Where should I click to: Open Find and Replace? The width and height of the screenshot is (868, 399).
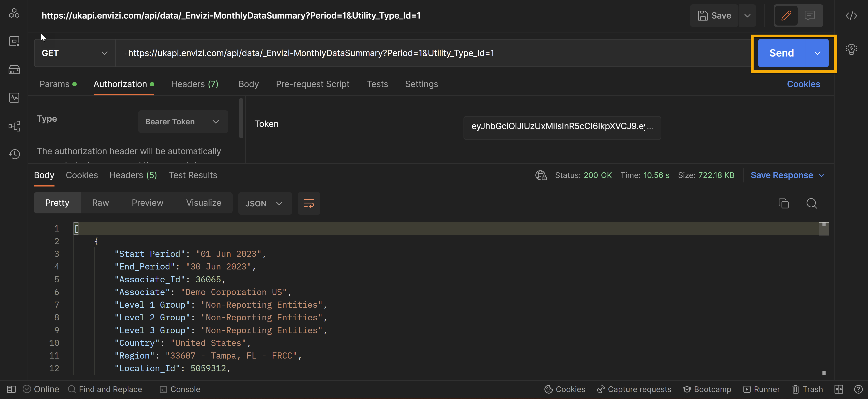tap(105, 389)
